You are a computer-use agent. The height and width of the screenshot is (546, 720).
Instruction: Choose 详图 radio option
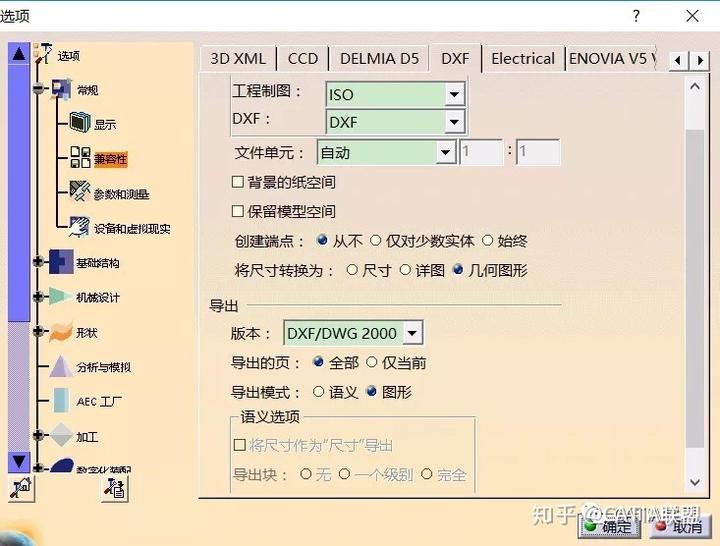pos(405,270)
